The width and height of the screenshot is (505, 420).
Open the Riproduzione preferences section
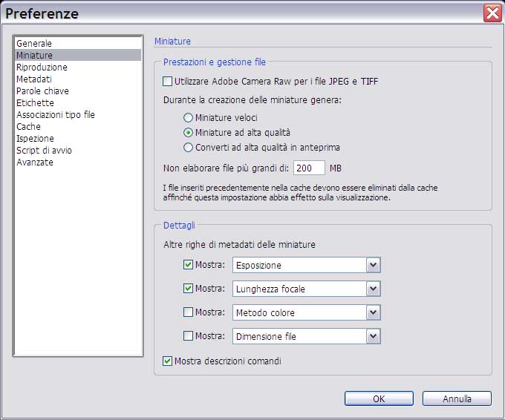(x=42, y=68)
